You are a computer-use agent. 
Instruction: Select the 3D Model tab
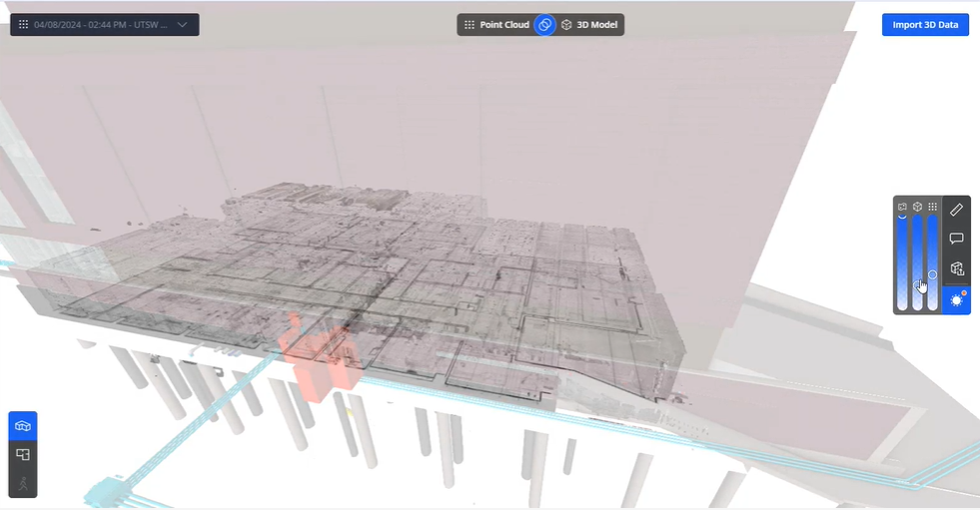(x=589, y=25)
